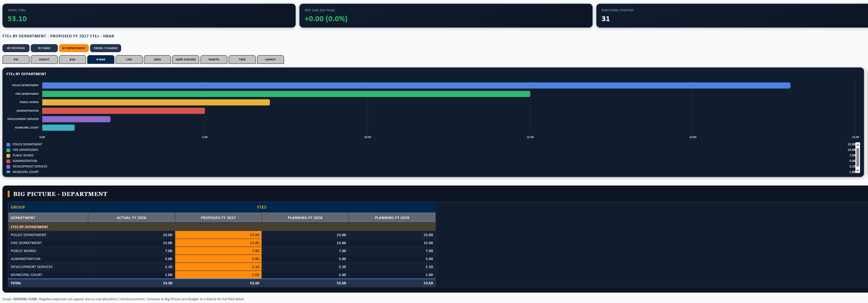
Task: Show the Trend / Change view
Action: pos(106,48)
